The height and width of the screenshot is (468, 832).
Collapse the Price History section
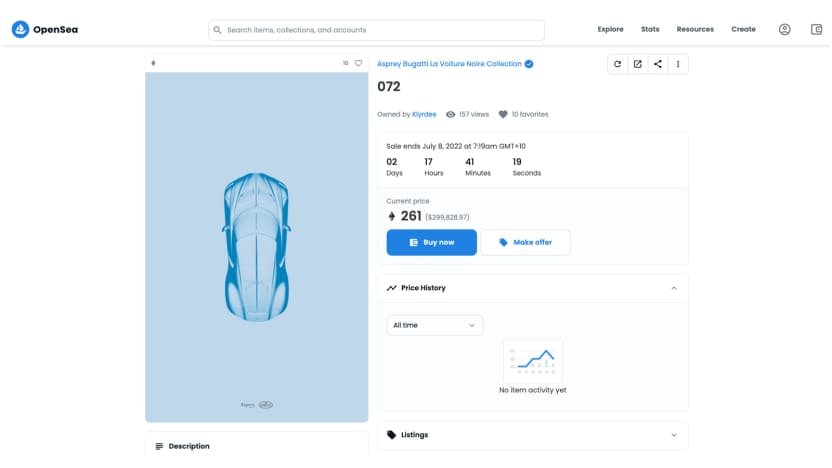pos(674,288)
